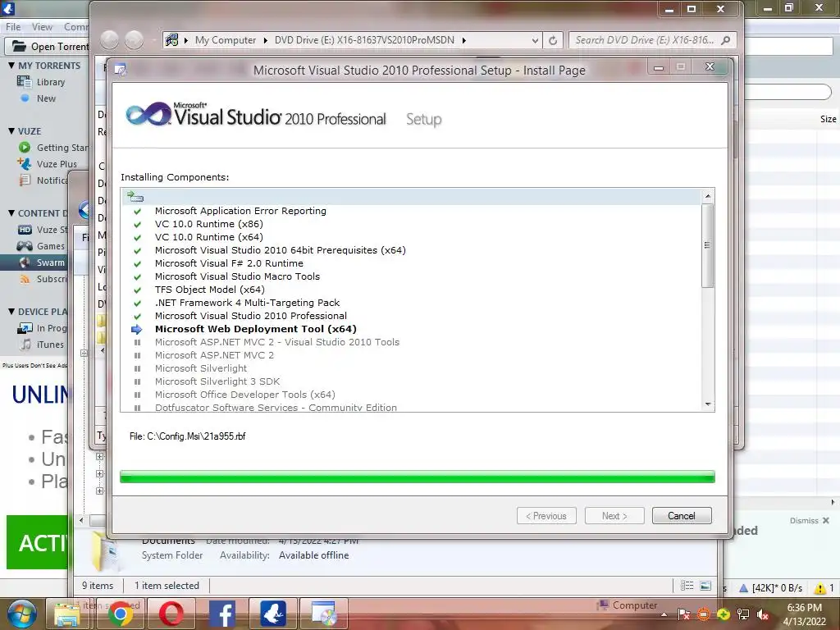Open the taskbar clock showing 6:36 PM
The height and width of the screenshot is (630, 840).
(804, 614)
